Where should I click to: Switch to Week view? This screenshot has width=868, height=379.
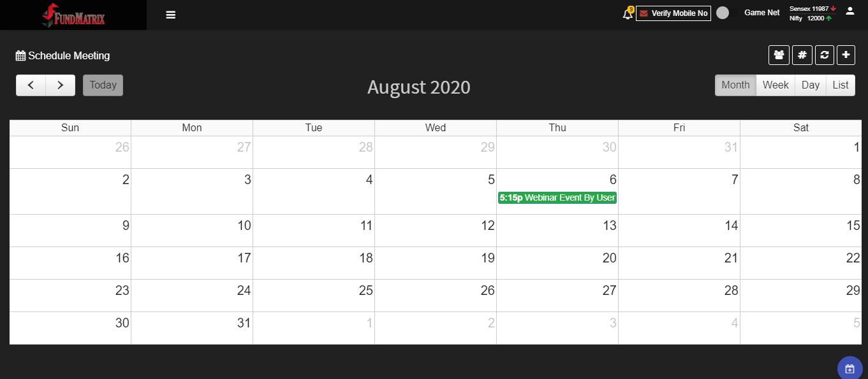click(x=776, y=85)
